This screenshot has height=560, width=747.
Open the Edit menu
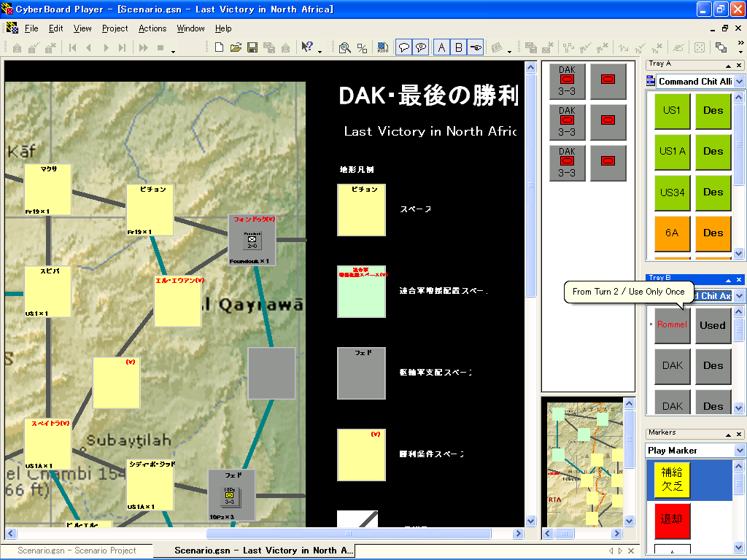[55, 28]
